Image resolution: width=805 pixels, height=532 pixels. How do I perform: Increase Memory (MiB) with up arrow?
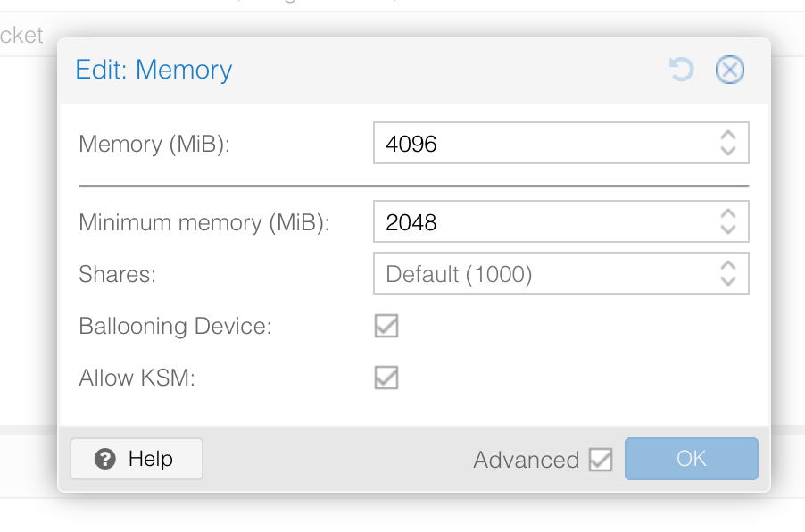click(x=728, y=136)
